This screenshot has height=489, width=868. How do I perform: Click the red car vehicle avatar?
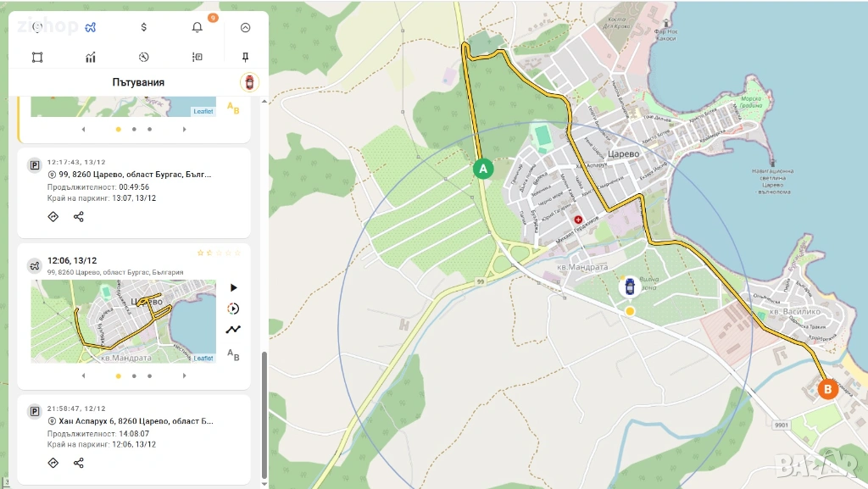(x=249, y=82)
